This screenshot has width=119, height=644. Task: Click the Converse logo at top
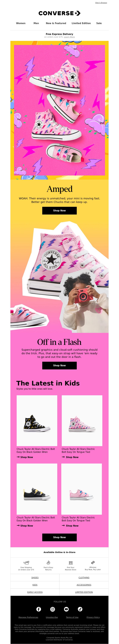pos(59,13)
